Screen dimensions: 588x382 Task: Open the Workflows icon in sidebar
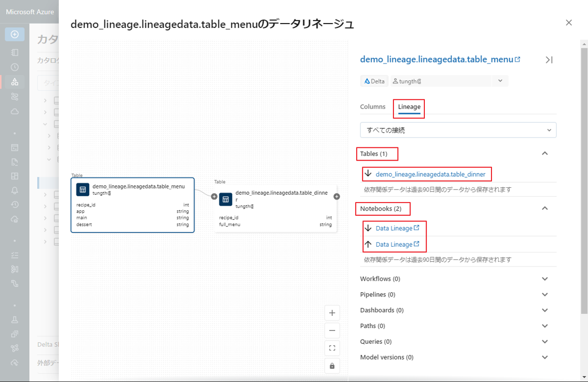pos(15,97)
